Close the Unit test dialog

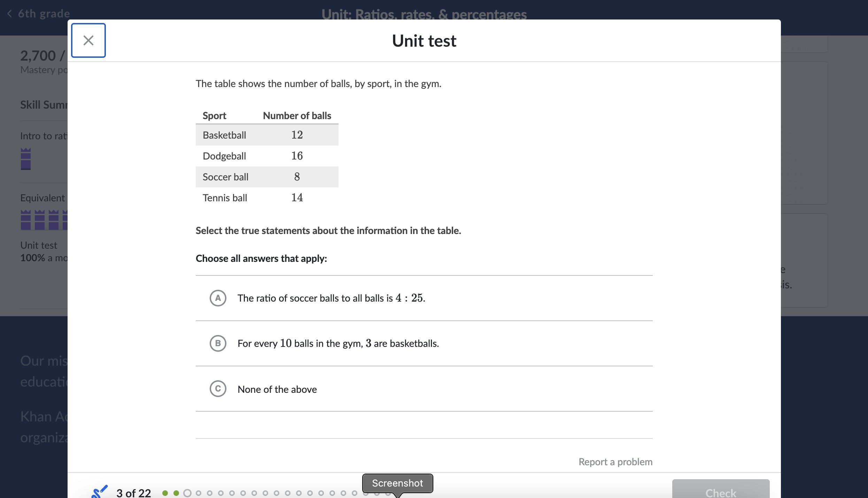pos(88,40)
